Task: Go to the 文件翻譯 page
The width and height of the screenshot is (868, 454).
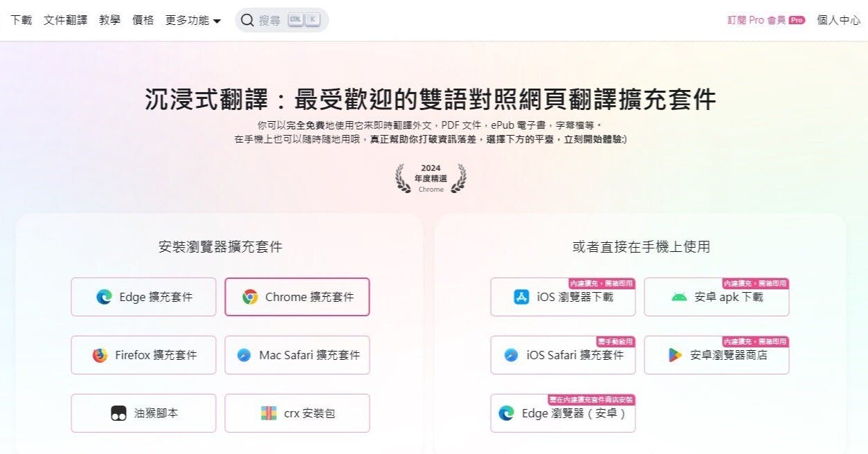Action: pyautogui.click(x=65, y=20)
